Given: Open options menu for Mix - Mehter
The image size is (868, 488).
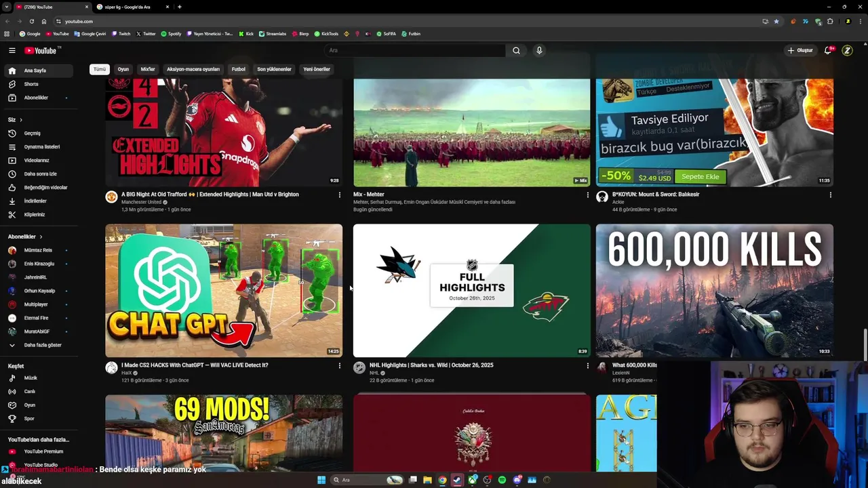Looking at the screenshot, I should [x=588, y=195].
